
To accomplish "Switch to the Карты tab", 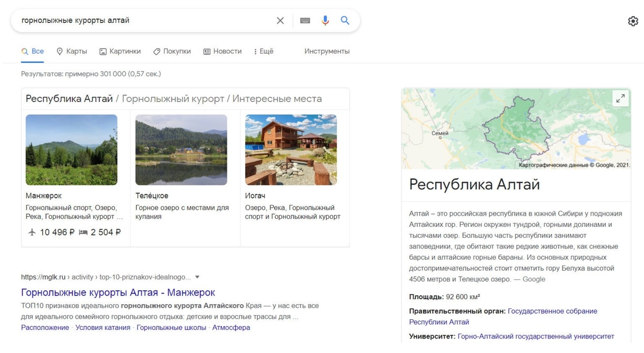I will 72,51.
